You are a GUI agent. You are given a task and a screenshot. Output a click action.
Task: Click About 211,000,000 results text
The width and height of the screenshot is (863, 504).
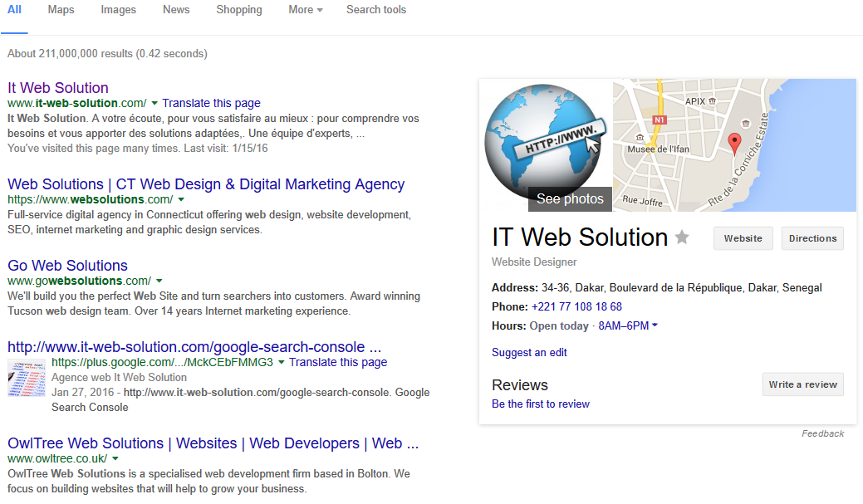point(107,54)
